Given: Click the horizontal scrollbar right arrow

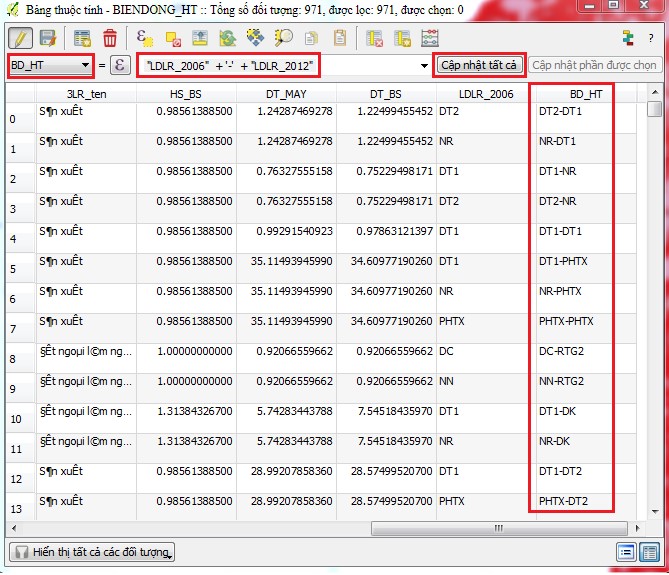Looking at the screenshot, I should click(637, 528).
